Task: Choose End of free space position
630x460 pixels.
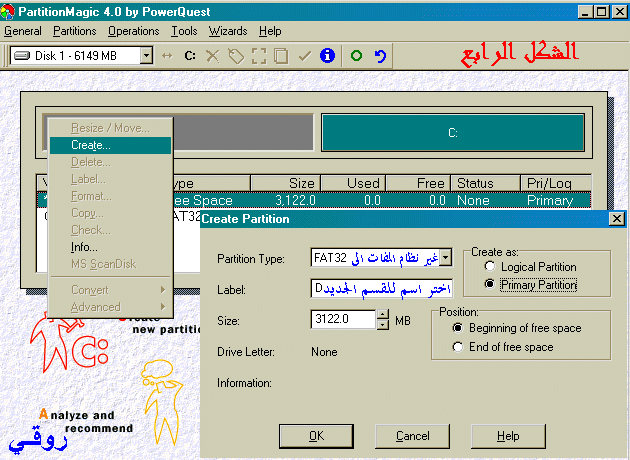Action: 457,347
